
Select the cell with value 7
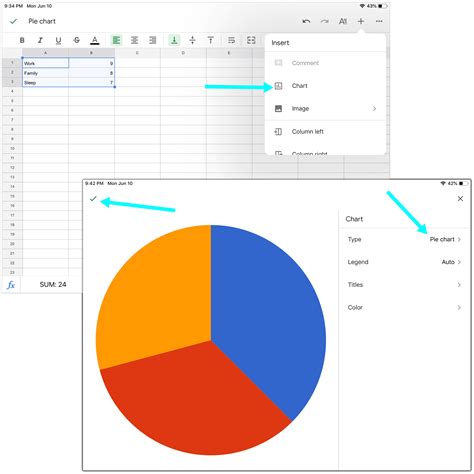[92, 83]
